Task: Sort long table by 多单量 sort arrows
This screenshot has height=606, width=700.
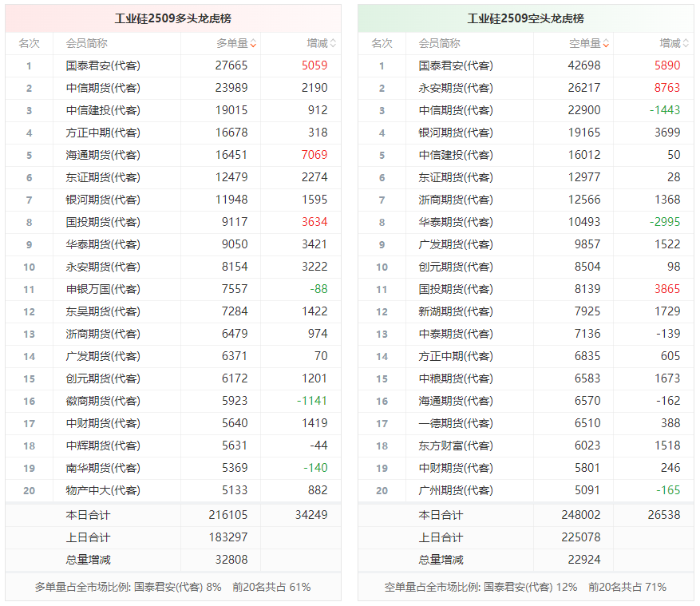Action: click(x=253, y=44)
